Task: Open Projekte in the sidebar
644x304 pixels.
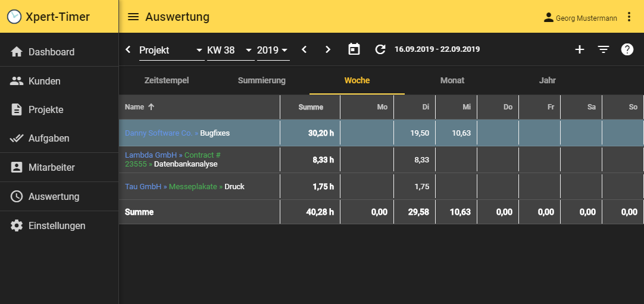Action: [x=59, y=109]
